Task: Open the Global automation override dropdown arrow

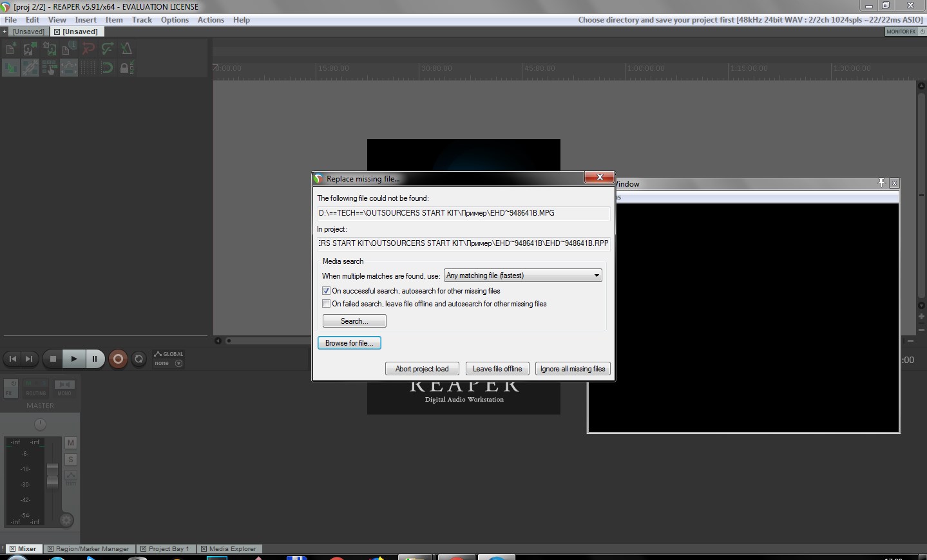Action: click(x=178, y=363)
